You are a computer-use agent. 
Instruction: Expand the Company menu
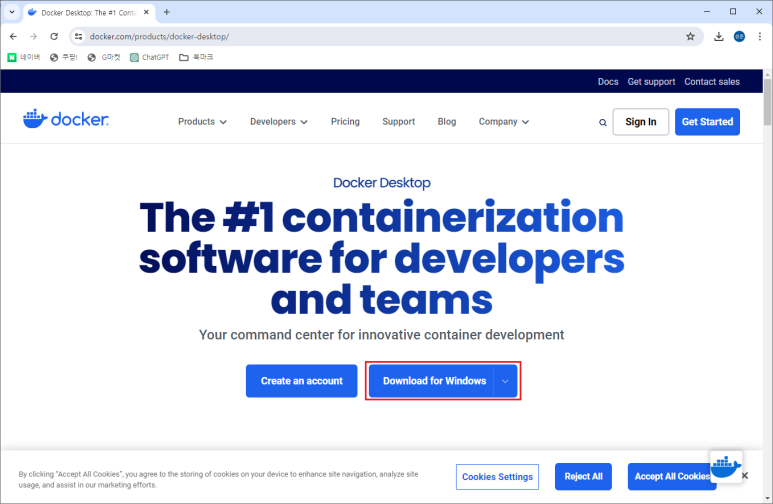[503, 122]
